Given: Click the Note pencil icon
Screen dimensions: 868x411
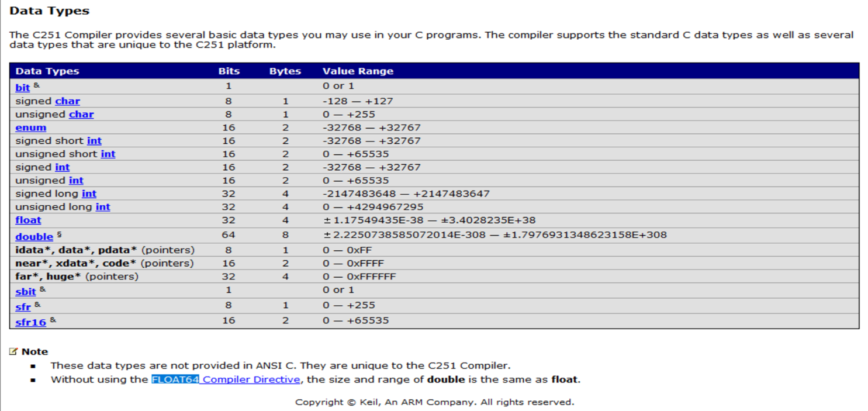Looking at the screenshot, I should (x=13, y=351).
